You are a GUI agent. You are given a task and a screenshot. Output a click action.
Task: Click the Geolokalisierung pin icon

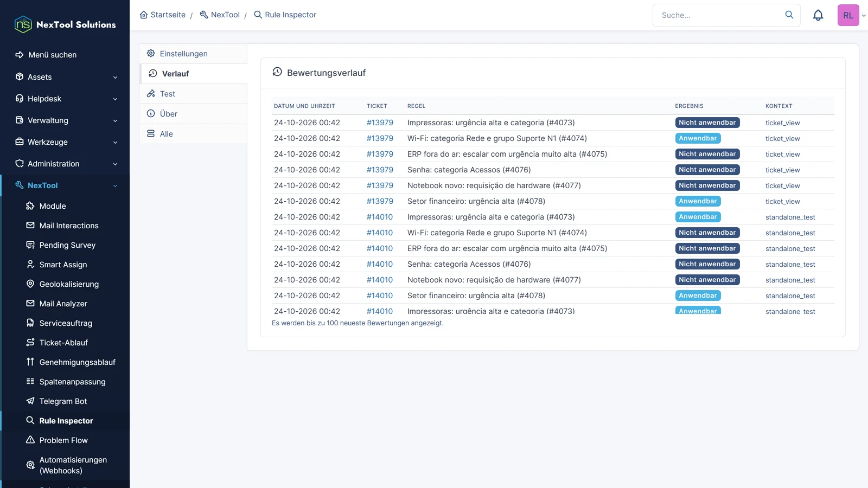pos(30,284)
